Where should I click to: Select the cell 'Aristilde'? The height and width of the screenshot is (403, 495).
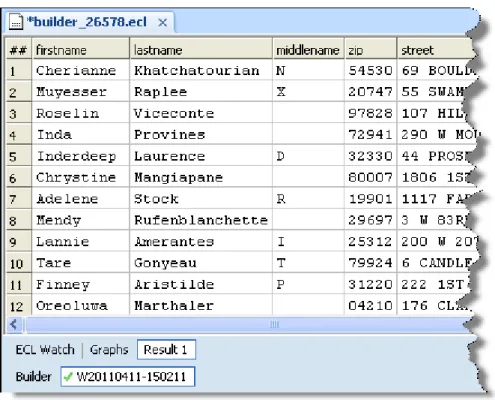201,284
